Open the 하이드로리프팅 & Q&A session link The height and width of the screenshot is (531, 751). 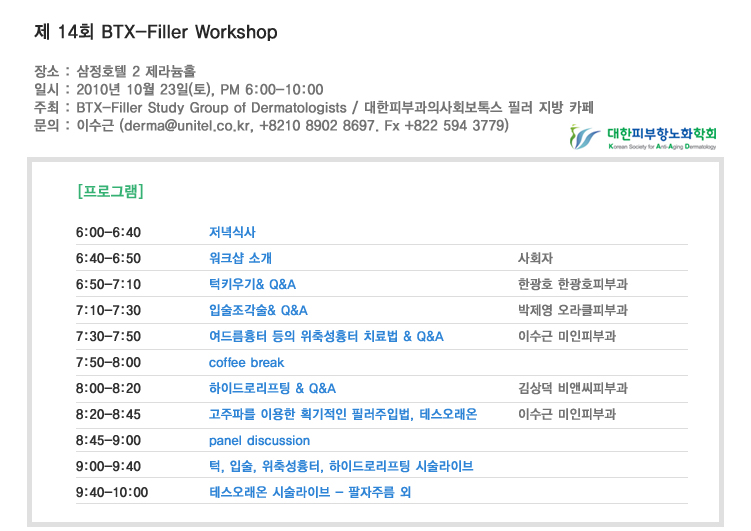(272, 388)
